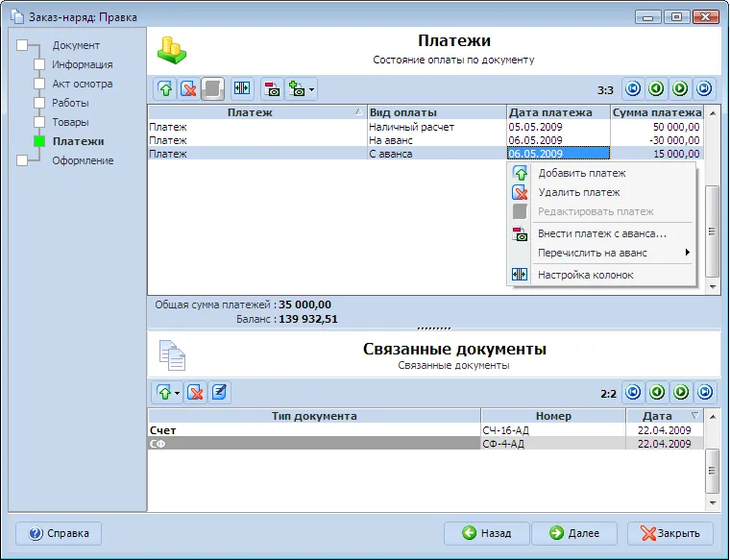Click related documents scrollbar down arrow
This screenshot has width=730, height=560.
(x=713, y=502)
